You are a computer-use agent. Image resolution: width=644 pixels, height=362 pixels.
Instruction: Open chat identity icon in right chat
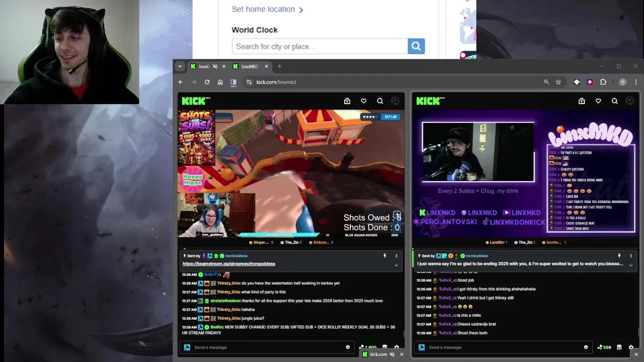[x=422, y=347]
